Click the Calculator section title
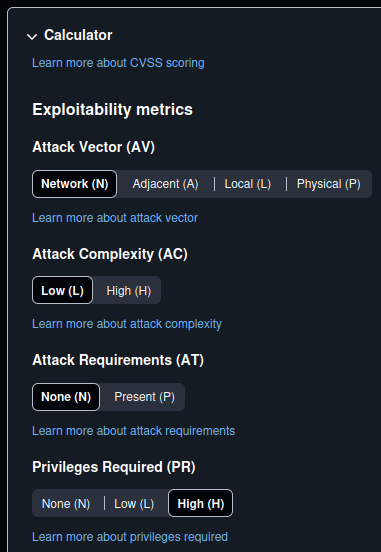Image resolution: width=381 pixels, height=552 pixels. tap(78, 35)
